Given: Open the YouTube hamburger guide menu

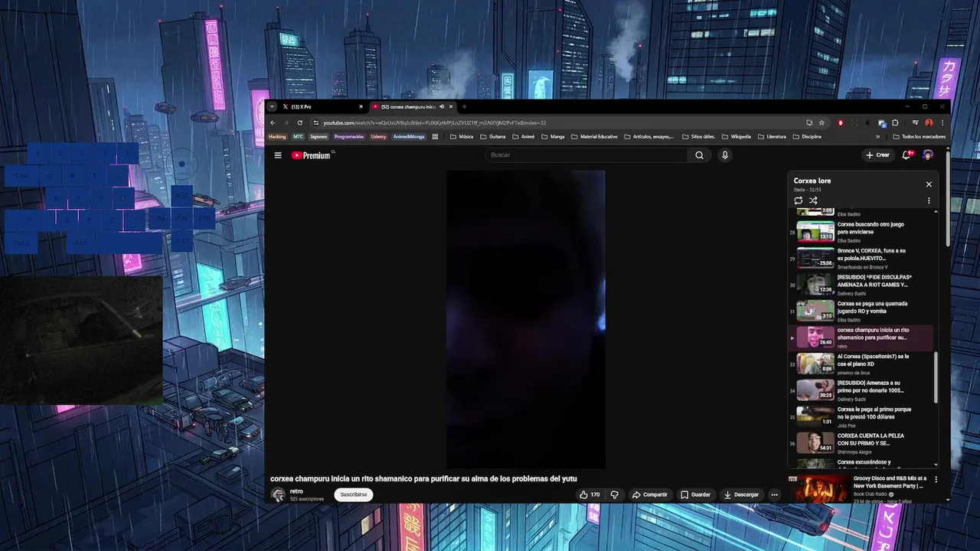Looking at the screenshot, I should [x=278, y=155].
